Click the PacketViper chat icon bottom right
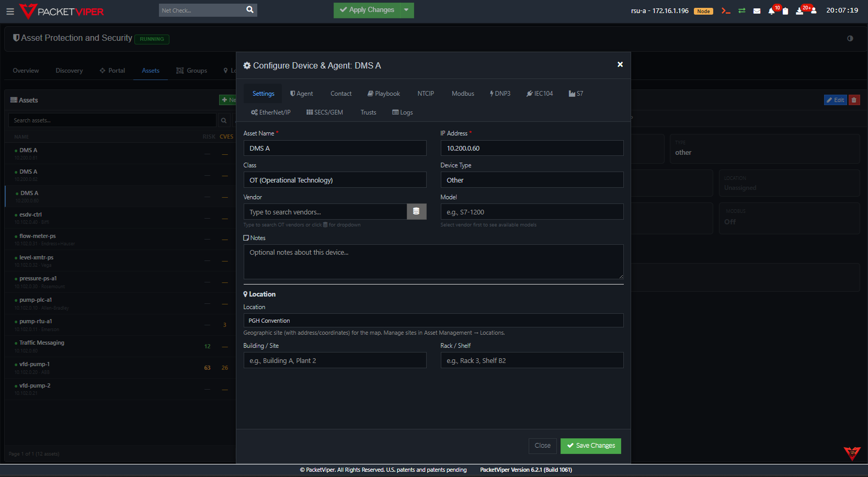Screen dimensions: 868x477 (x=852, y=453)
